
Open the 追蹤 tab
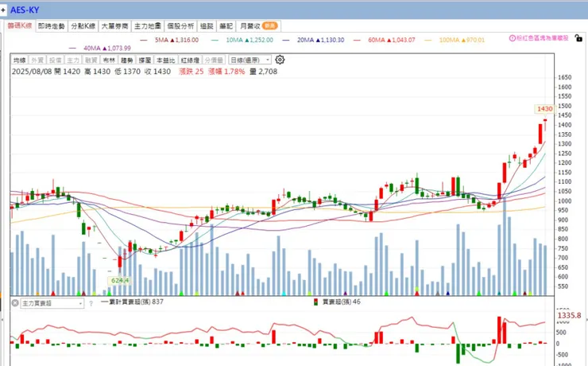tap(207, 26)
